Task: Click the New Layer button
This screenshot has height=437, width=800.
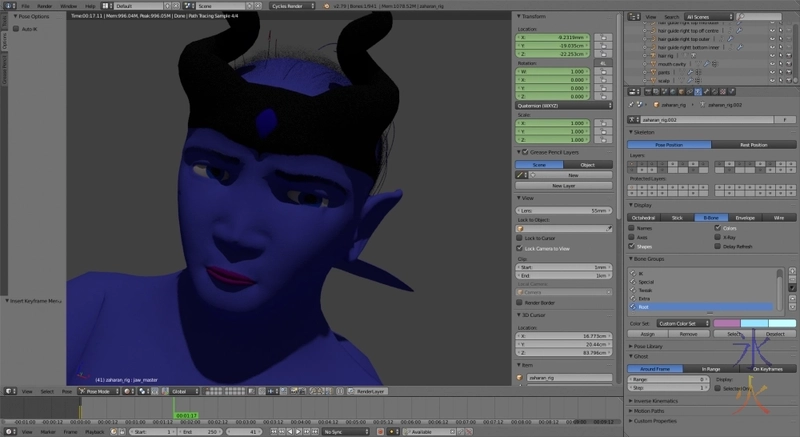Action: (564, 186)
